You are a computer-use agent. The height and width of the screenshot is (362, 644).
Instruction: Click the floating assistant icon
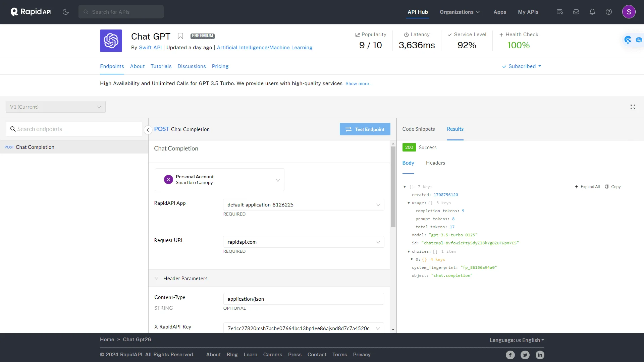click(x=628, y=40)
